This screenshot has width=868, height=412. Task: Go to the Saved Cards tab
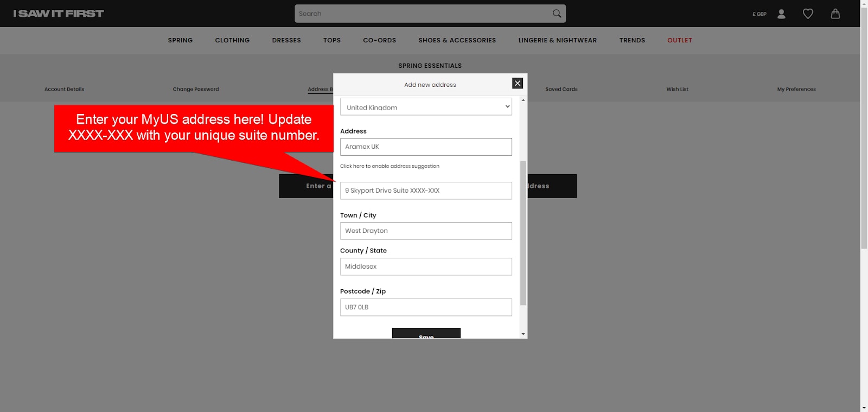pyautogui.click(x=561, y=89)
